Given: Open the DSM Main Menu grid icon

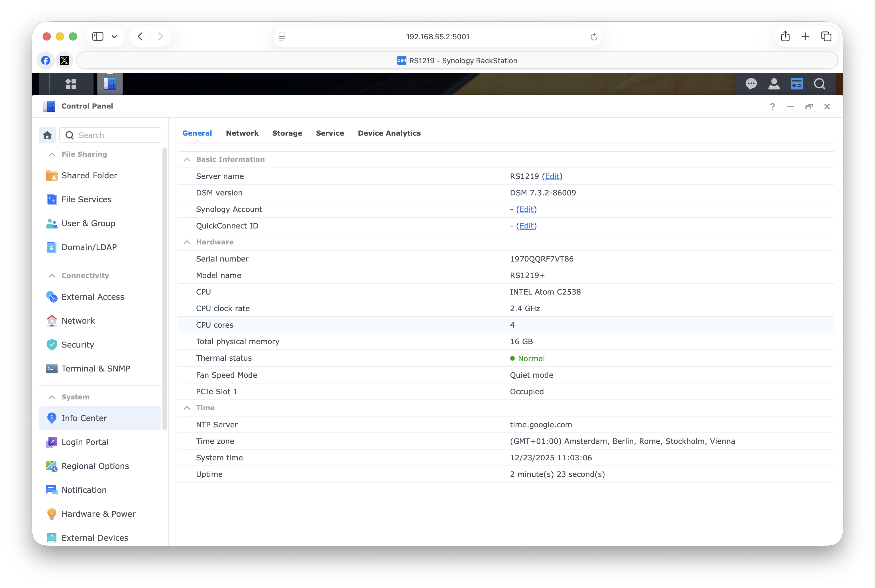Looking at the screenshot, I should click(x=71, y=84).
